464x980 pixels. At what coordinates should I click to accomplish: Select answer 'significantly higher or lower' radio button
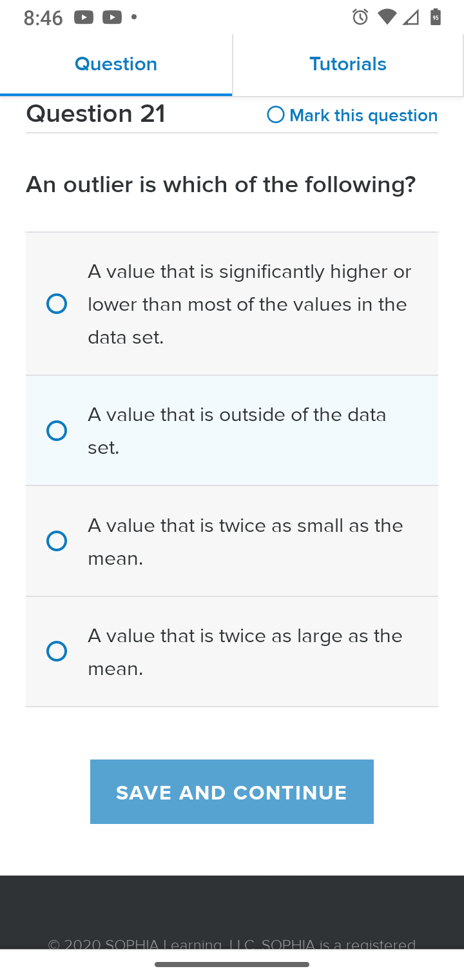click(x=57, y=304)
